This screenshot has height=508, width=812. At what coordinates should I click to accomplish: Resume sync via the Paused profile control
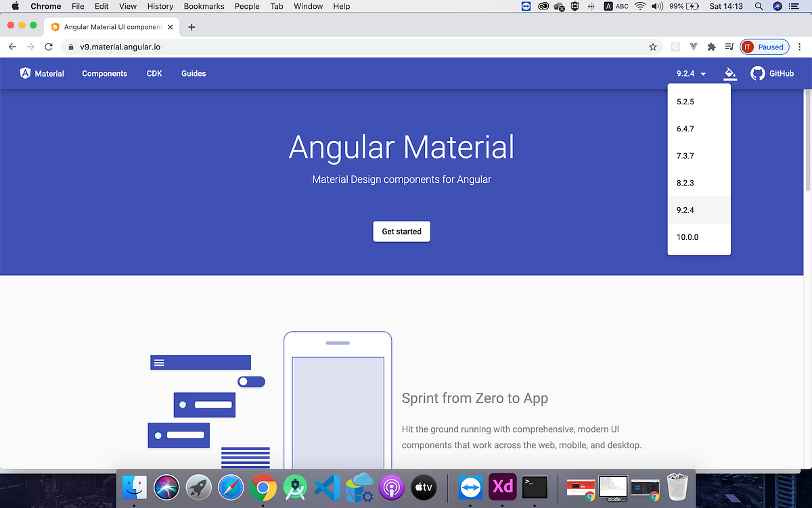765,47
